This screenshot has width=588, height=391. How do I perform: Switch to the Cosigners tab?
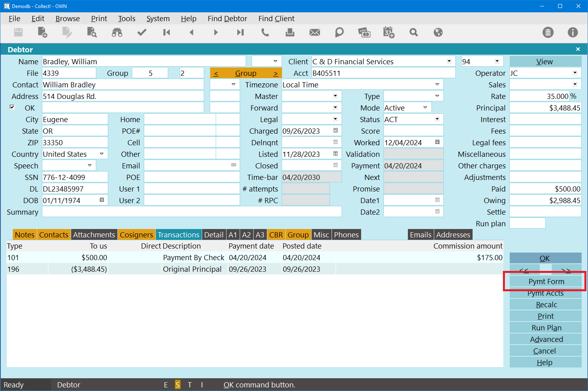[x=136, y=235]
